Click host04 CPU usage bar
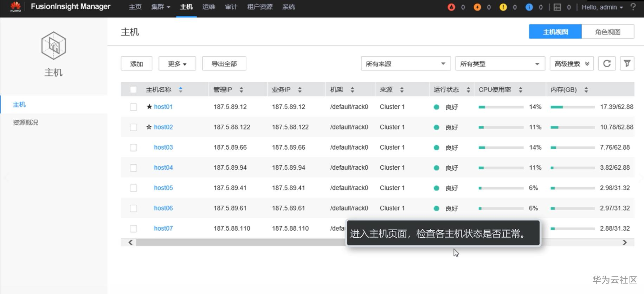Viewport: 644px width, 294px height. click(501, 168)
